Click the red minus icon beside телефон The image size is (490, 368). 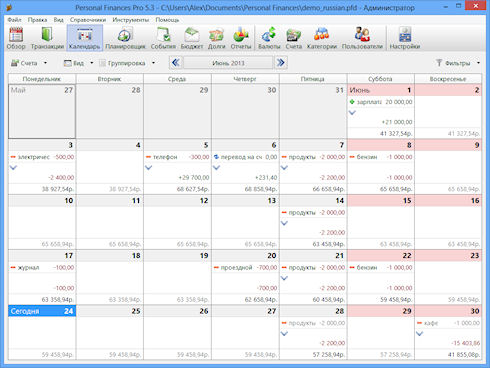pos(149,157)
